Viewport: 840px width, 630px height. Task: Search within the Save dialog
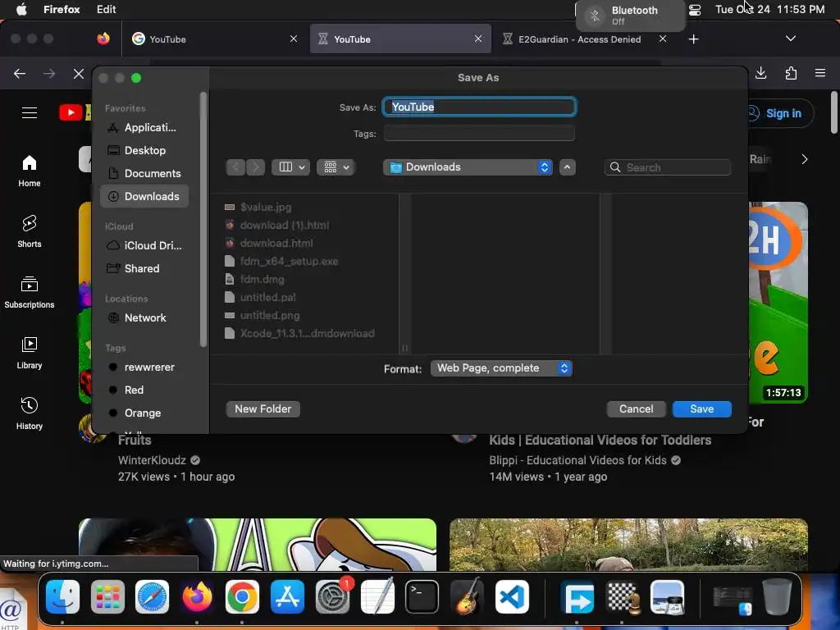tap(668, 167)
